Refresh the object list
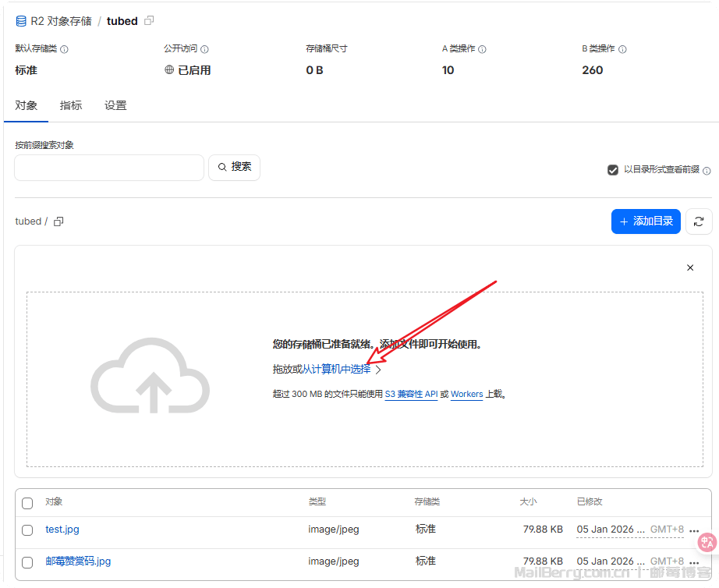The height and width of the screenshot is (588, 719). (699, 221)
